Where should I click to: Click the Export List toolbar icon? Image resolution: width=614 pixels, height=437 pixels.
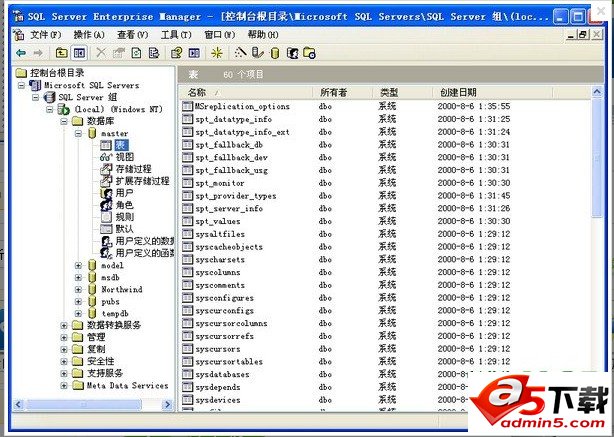pyautogui.click(x=154, y=53)
